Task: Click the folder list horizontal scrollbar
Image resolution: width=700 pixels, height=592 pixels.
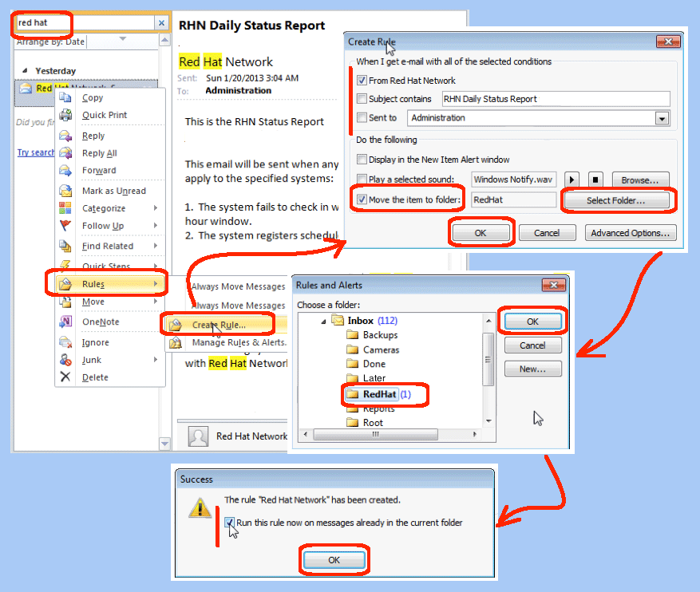Action: pos(376,434)
